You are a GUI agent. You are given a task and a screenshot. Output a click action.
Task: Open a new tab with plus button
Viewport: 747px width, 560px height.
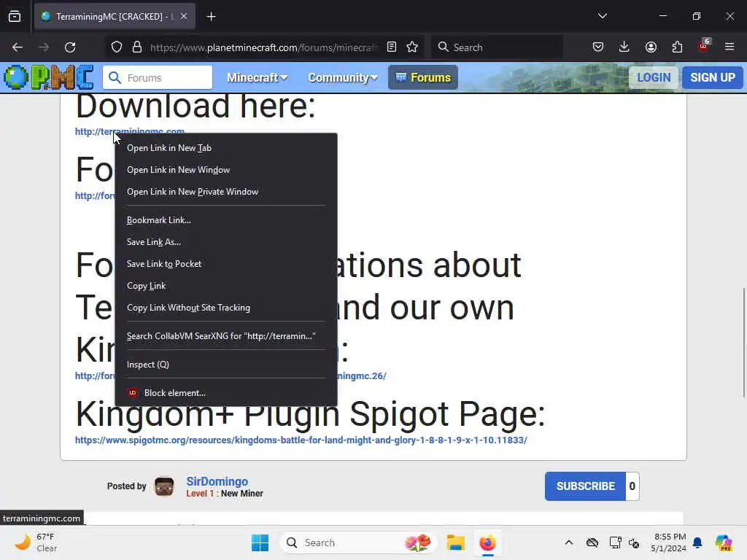tap(211, 17)
